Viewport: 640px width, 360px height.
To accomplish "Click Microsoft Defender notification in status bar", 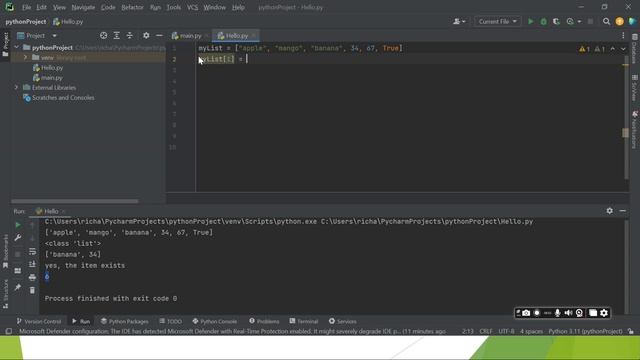I will click(x=232, y=331).
